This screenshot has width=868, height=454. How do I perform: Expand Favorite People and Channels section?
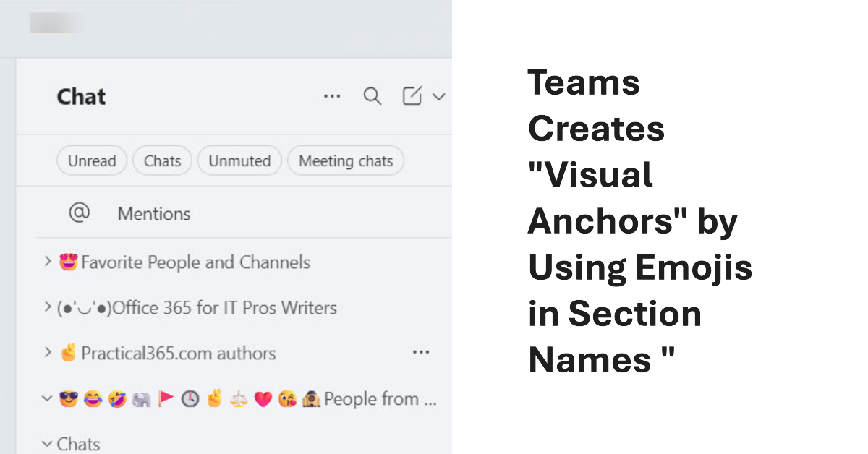click(x=47, y=262)
